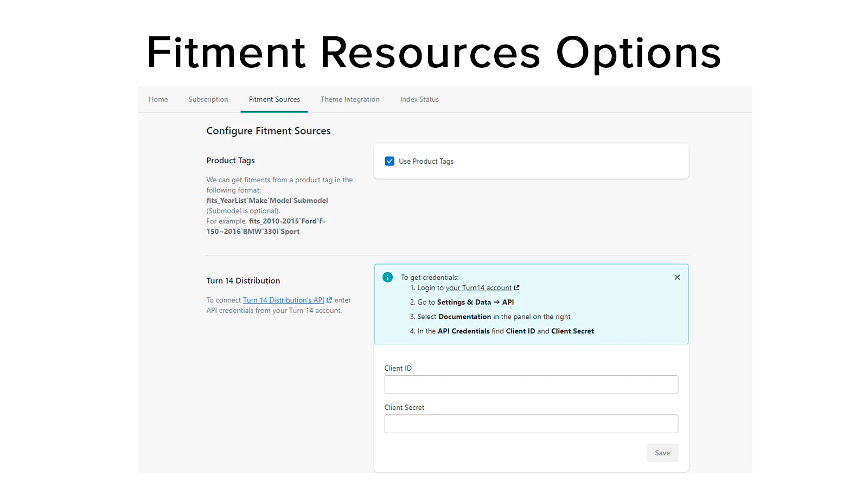Click the "Client ID" field label
868x488 pixels.
pyautogui.click(x=398, y=368)
